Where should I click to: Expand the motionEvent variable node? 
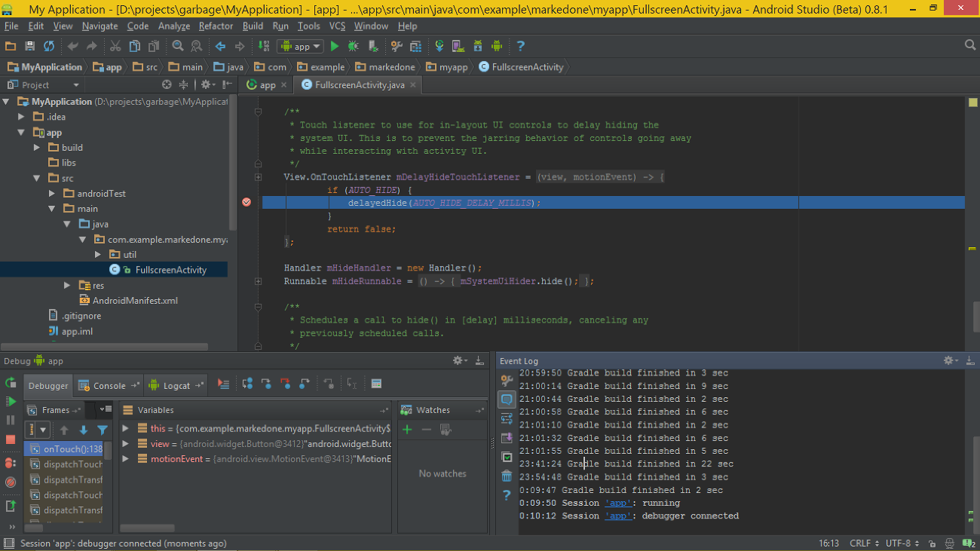[125, 459]
